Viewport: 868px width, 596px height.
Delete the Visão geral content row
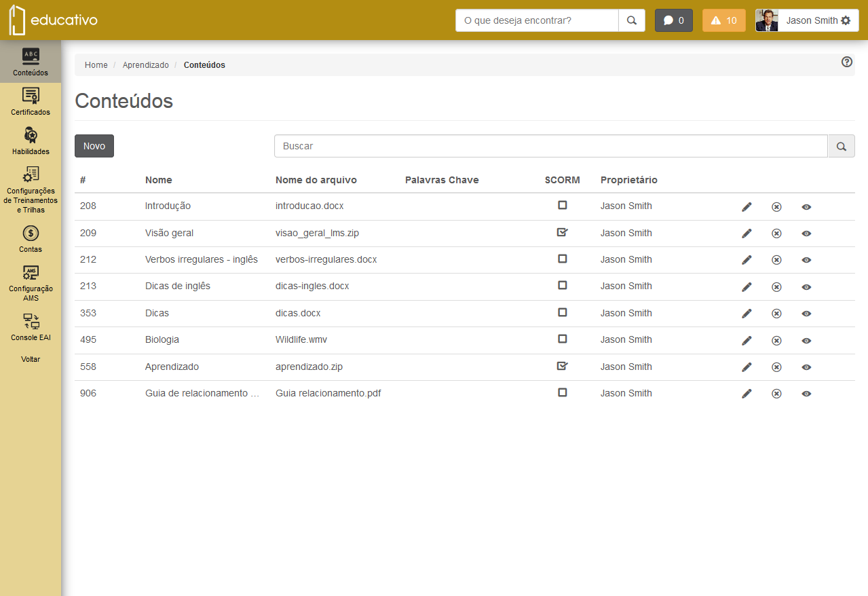point(776,234)
